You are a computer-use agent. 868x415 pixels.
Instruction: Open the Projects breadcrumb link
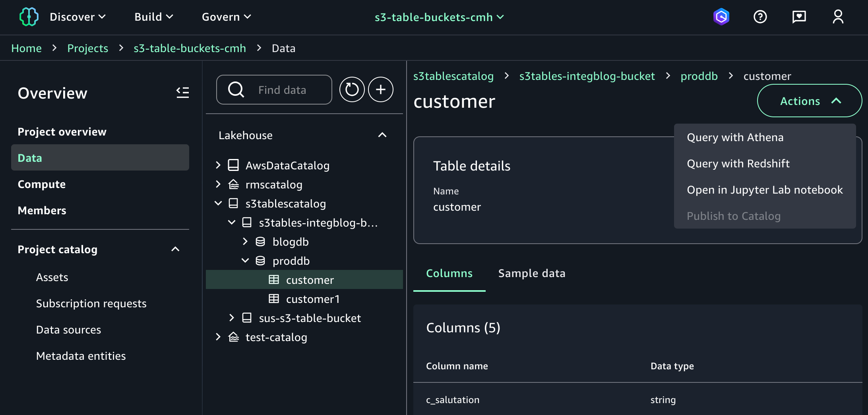click(x=87, y=48)
